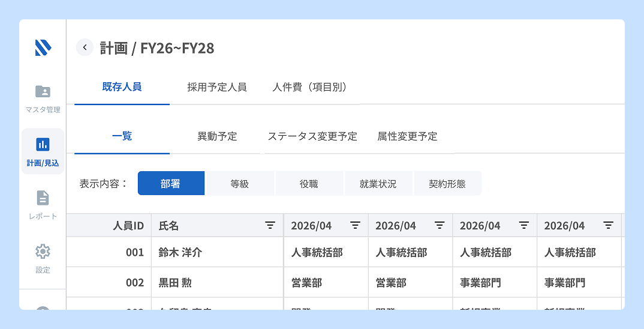Click the 氏名 column header text
This screenshot has width=644, height=329.
[x=168, y=225]
